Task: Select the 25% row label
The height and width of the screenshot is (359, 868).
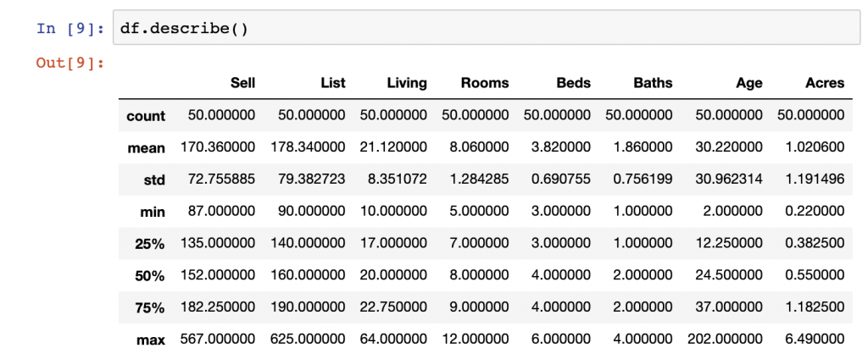Action: [x=150, y=244]
